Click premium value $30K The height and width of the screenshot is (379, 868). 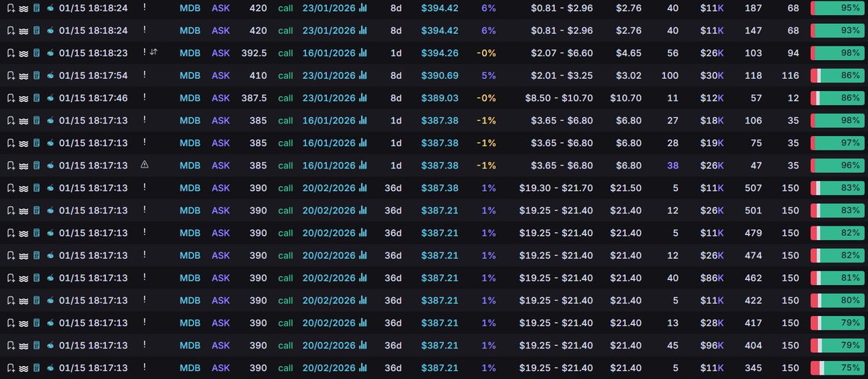coord(712,76)
